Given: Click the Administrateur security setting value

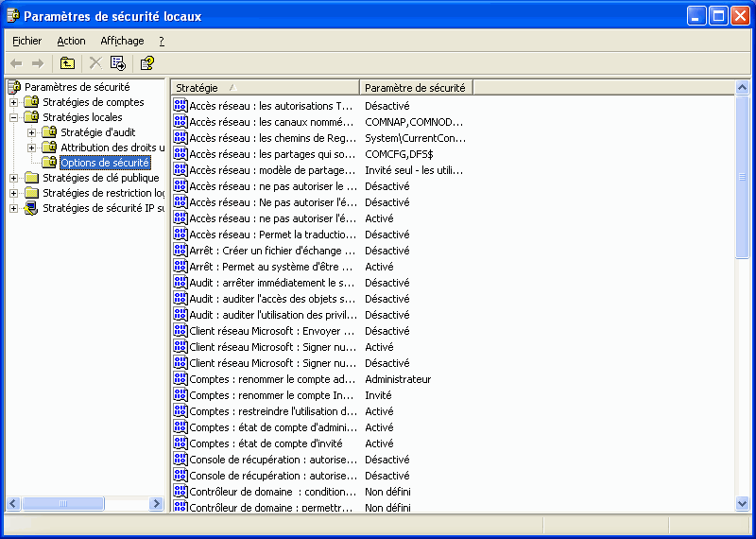Looking at the screenshot, I should 398,379.
